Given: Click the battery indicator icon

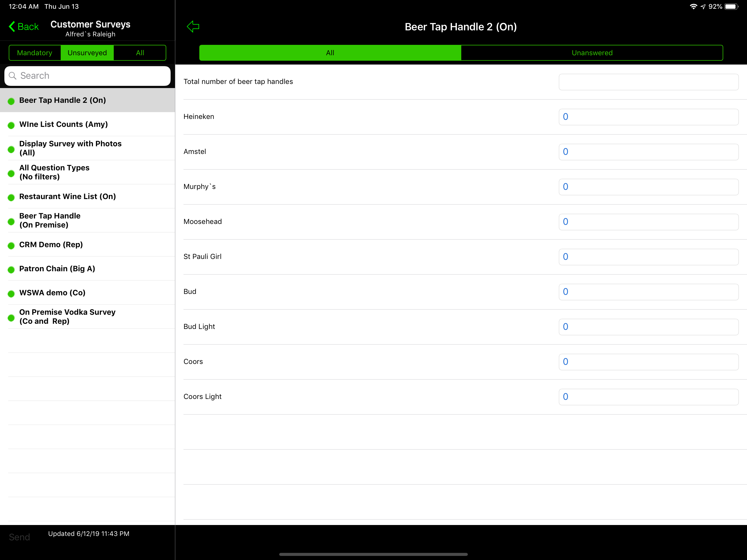Looking at the screenshot, I should tap(731, 6).
